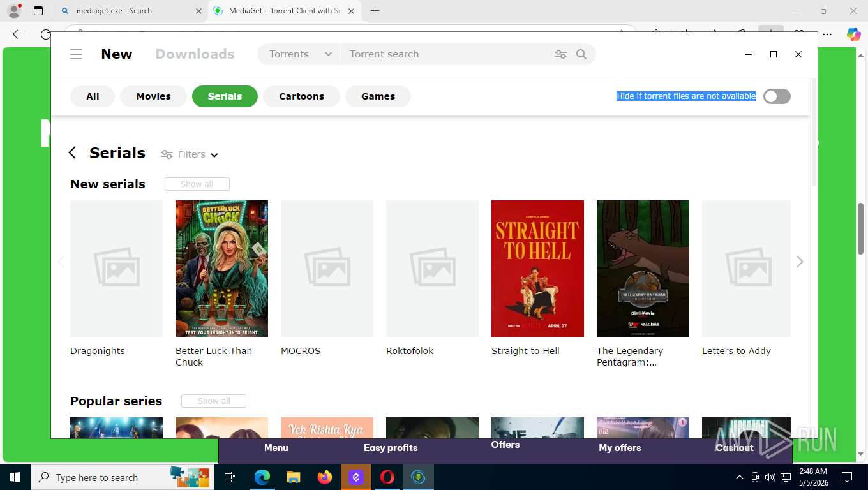Open the notification center icon

847,477
